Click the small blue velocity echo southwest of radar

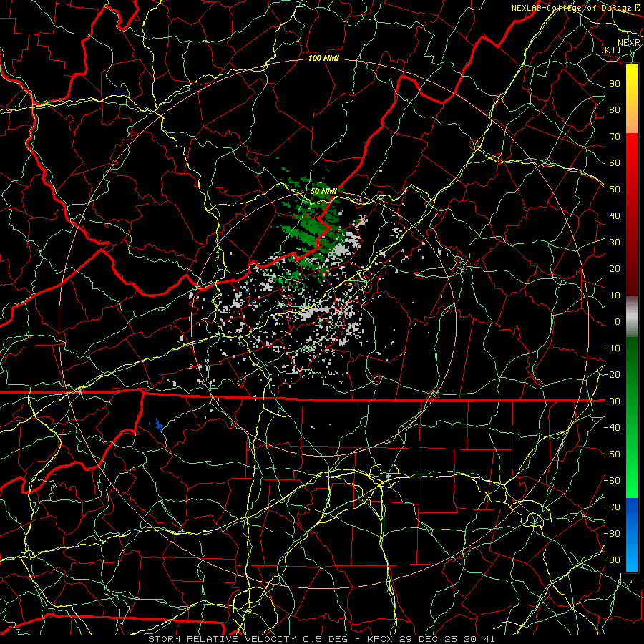pyautogui.click(x=158, y=424)
